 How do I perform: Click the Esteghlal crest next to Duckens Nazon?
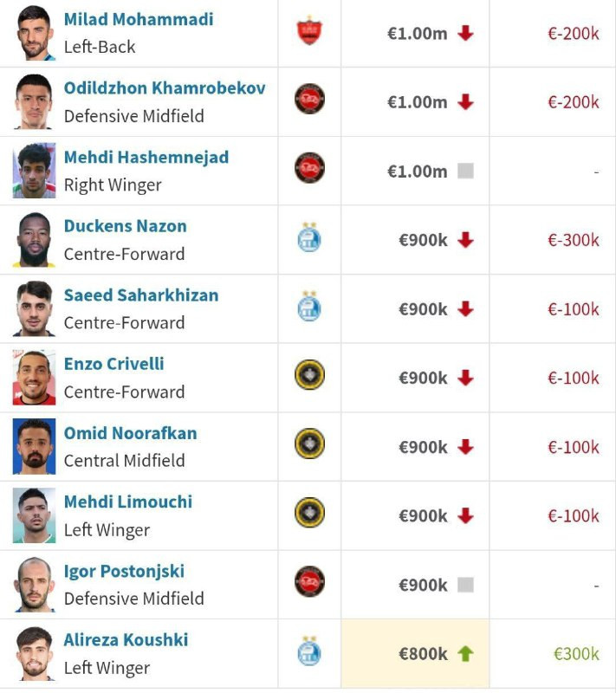(309, 237)
